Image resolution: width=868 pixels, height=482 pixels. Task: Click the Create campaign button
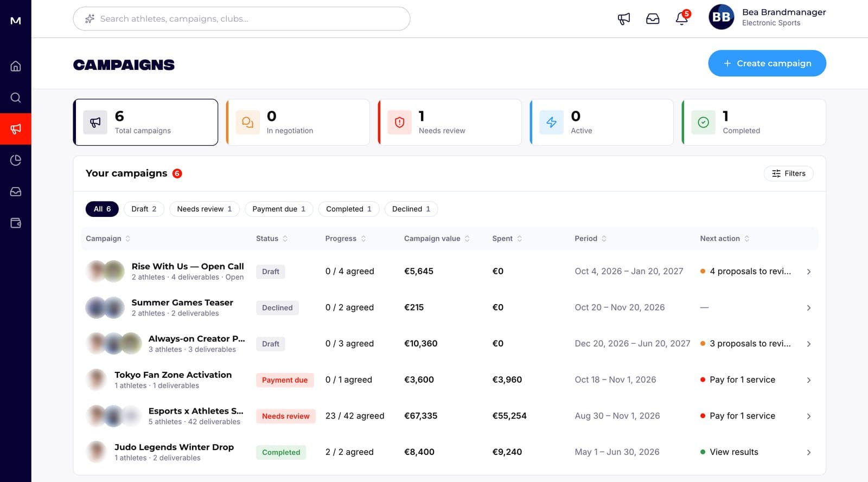767,63
